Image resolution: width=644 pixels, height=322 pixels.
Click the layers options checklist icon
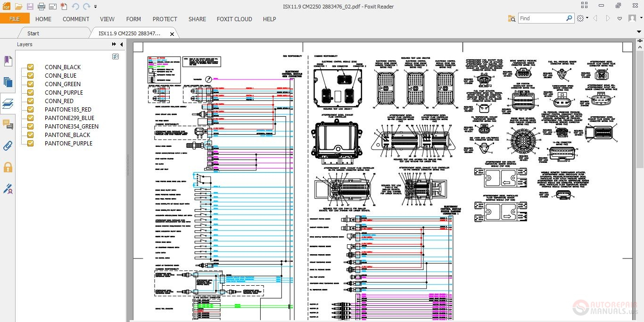(116, 56)
